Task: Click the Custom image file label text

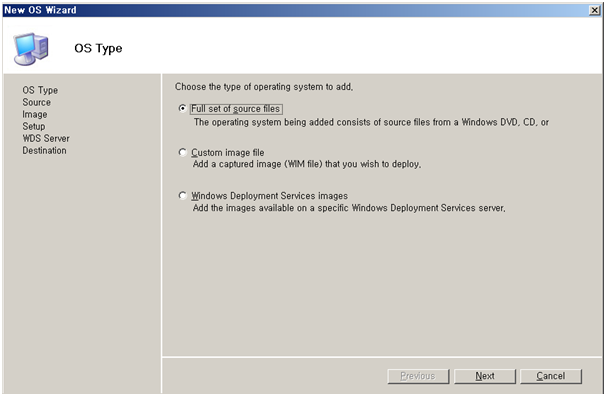Action: pos(228,153)
